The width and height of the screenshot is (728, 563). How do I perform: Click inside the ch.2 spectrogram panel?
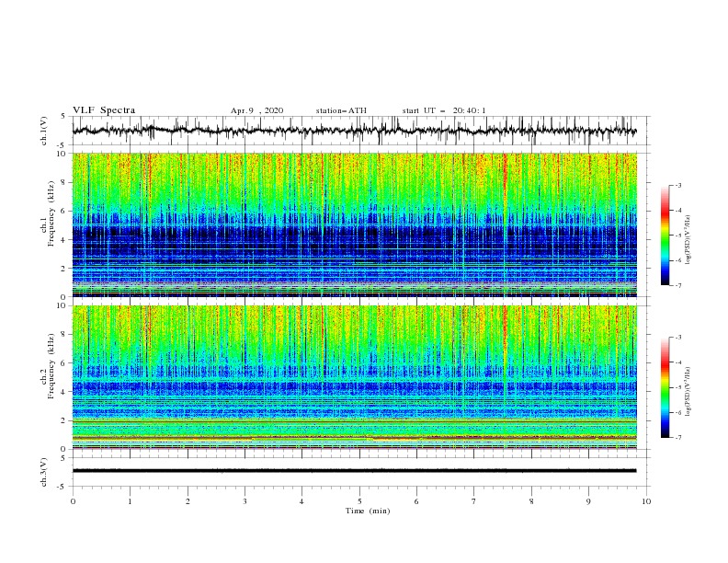[354, 377]
